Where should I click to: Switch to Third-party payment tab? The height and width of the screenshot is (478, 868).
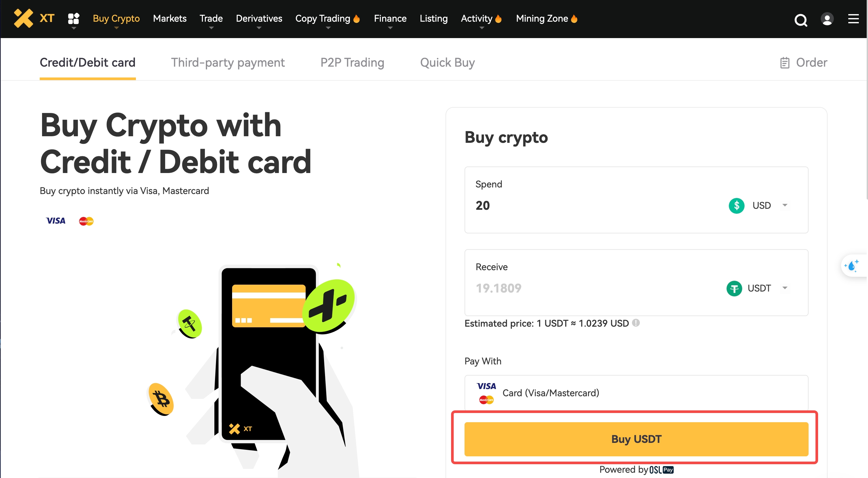228,63
